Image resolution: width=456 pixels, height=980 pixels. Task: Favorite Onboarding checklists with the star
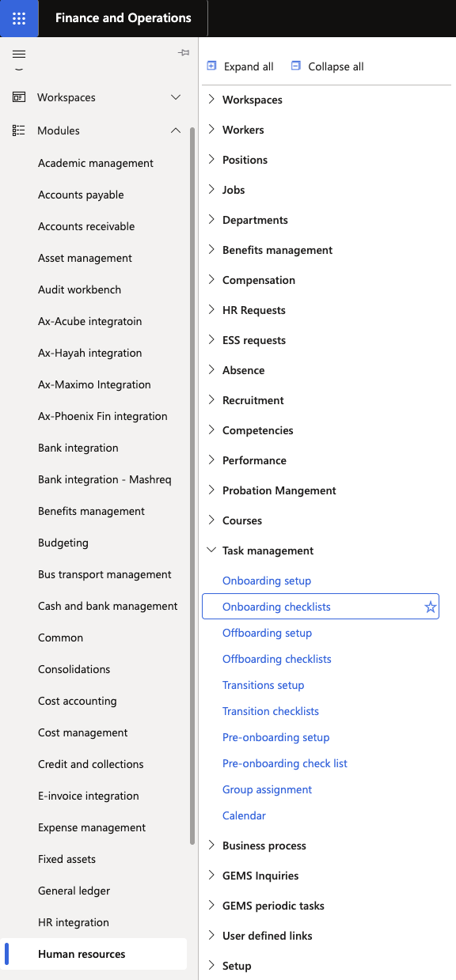(x=431, y=607)
